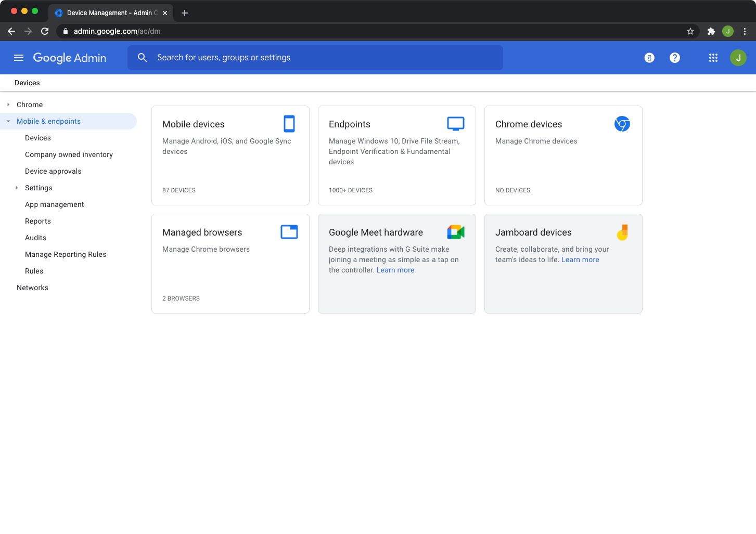
Task: Expand the Chrome tree arrow
Action: tap(8, 105)
